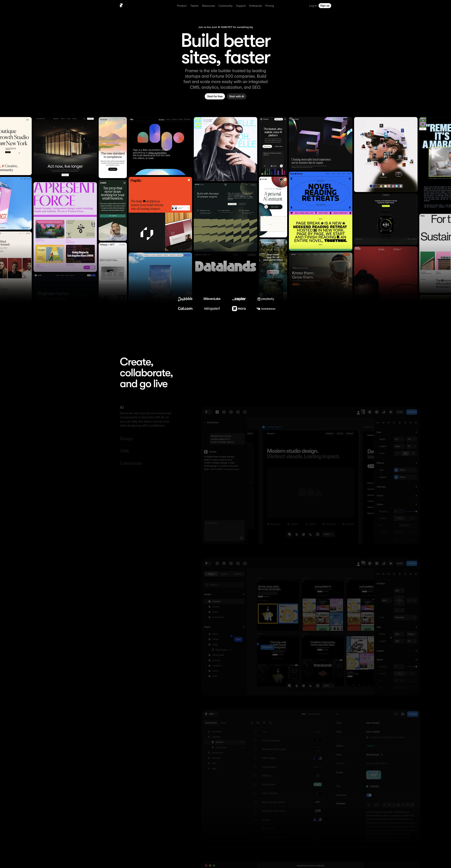The image size is (451, 868).
Task: Click preview play icon in Pages mockup
Action: click(x=391, y=563)
